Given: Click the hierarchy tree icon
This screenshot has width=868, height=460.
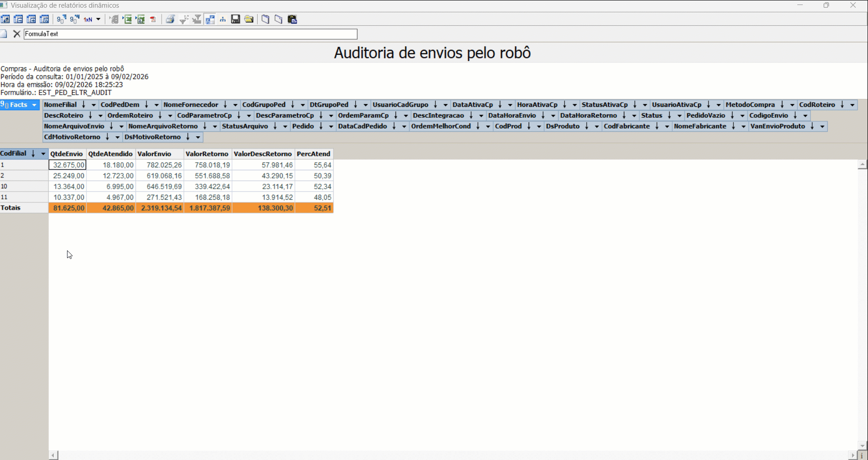Looking at the screenshot, I should pyautogui.click(x=223, y=19).
